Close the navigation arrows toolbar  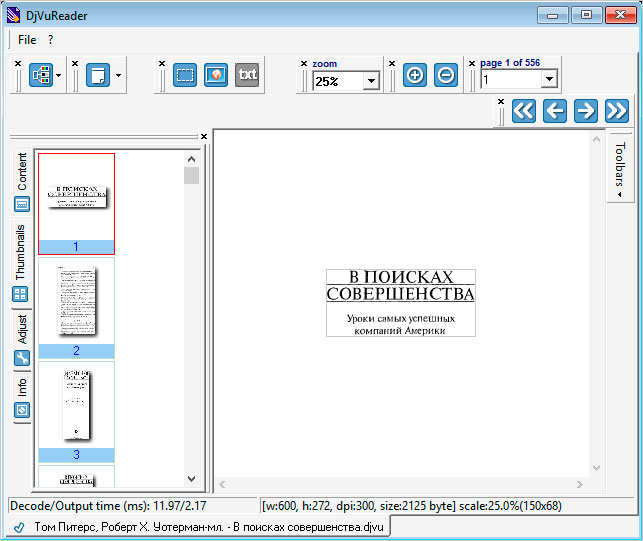(501, 101)
